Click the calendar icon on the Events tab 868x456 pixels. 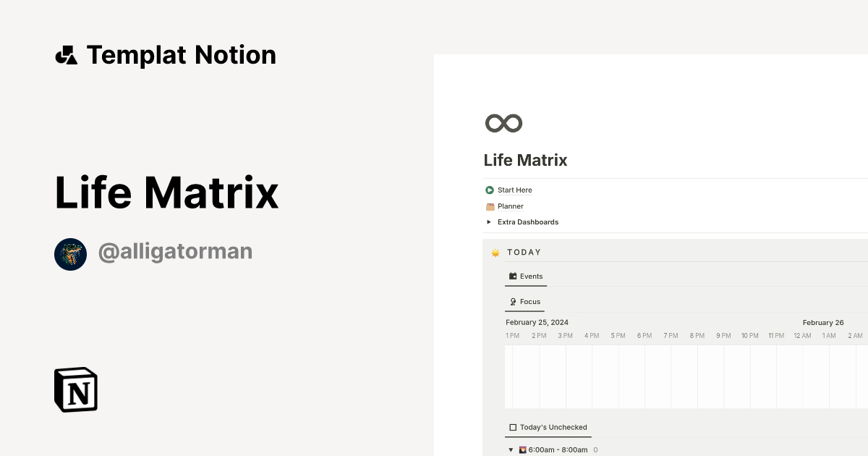point(513,276)
